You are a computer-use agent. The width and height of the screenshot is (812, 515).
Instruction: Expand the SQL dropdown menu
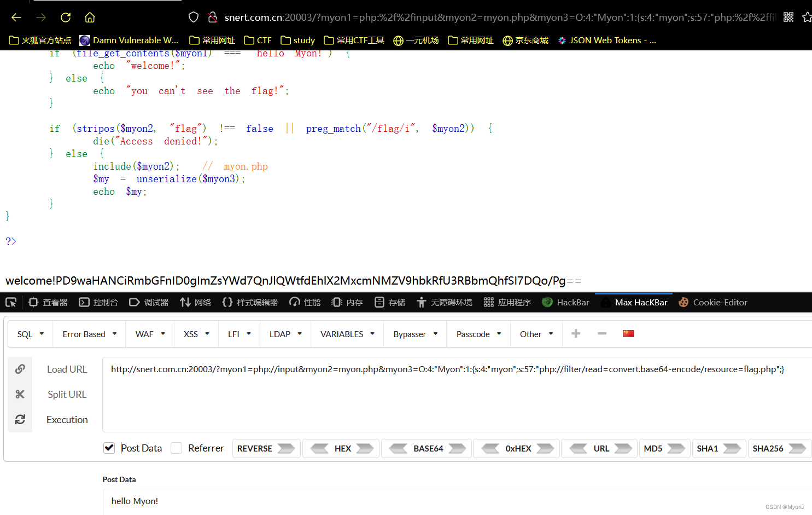[x=31, y=334]
